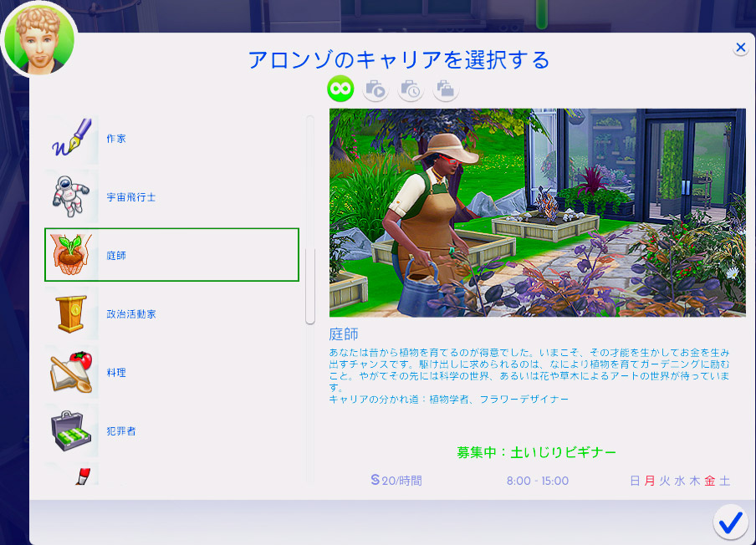Image resolution: width=756 pixels, height=545 pixels.
Task: Toggle the briefcase with clock filter
Action: coord(410,89)
